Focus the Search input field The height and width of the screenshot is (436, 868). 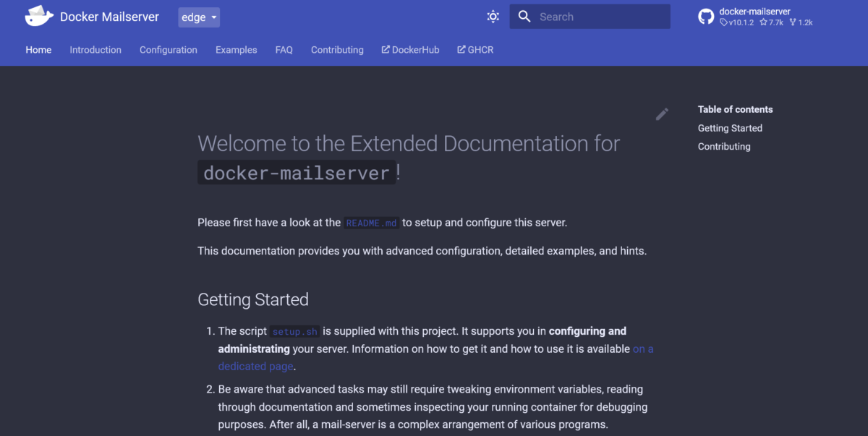coord(590,17)
